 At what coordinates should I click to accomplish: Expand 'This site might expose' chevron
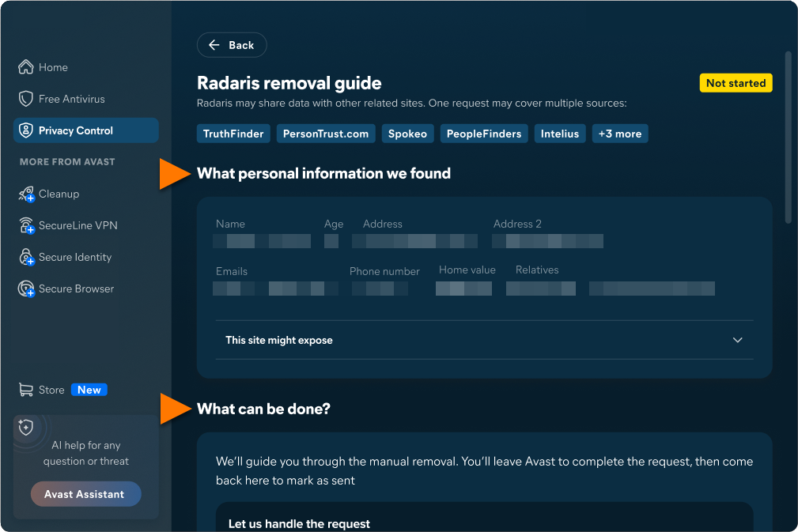(x=737, y=340)
